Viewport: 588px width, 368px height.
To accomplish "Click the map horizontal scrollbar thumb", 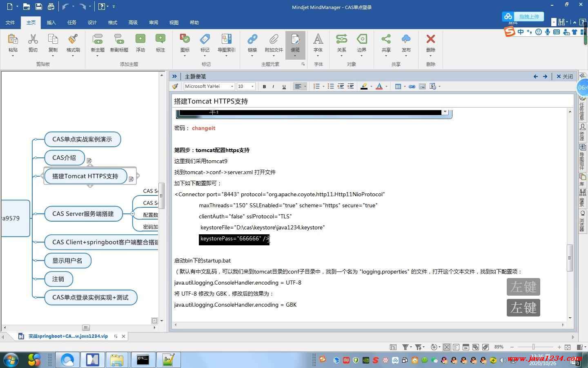I will pos(86,328).
